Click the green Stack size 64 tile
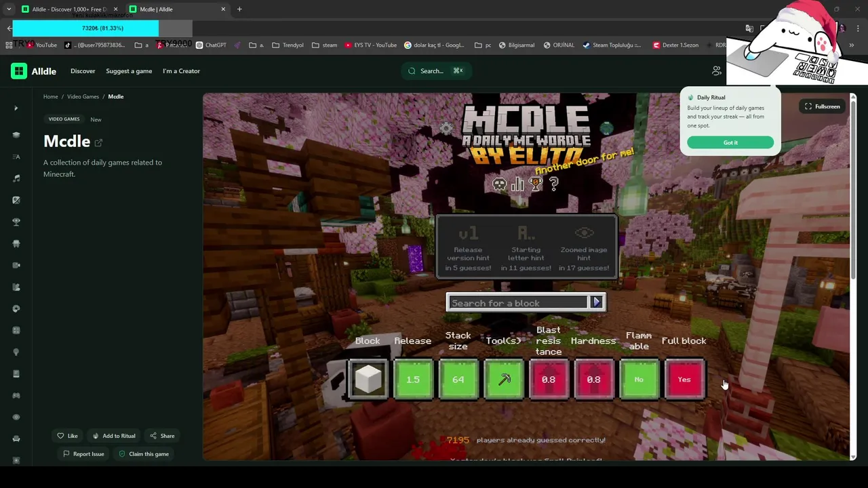Viewport: 868px width, 488px height. pos(458,380)
